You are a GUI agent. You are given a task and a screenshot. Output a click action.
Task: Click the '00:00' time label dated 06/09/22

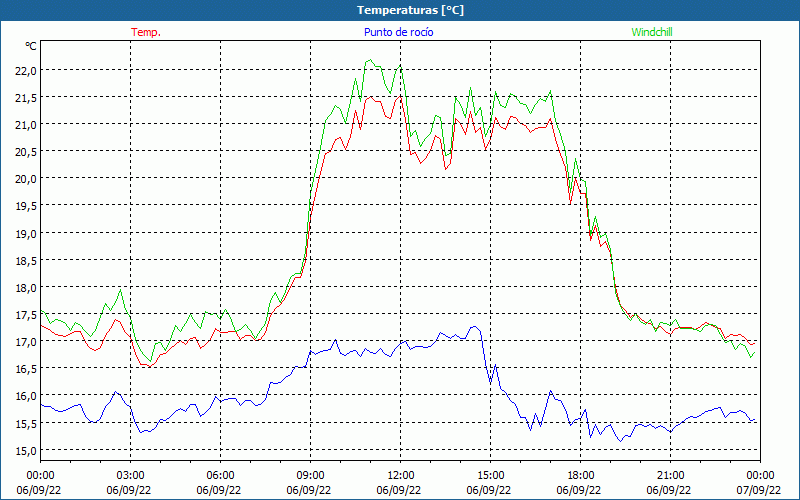point(40,476)
